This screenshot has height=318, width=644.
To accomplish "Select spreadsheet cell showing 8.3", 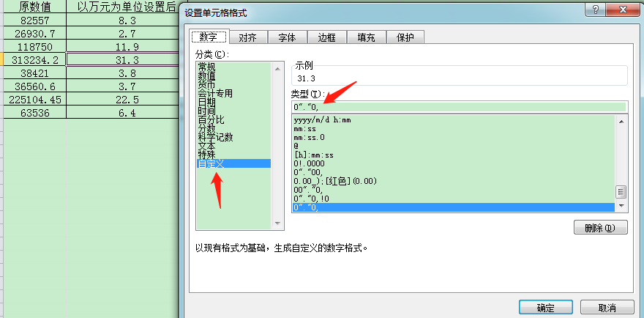I will coord(123,21).
